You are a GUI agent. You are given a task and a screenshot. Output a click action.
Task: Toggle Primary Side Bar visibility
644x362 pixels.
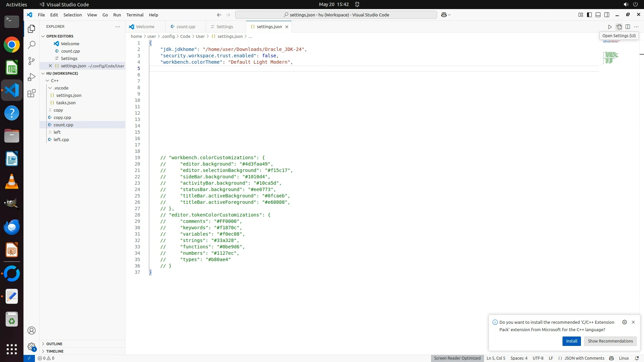point(589,15)
